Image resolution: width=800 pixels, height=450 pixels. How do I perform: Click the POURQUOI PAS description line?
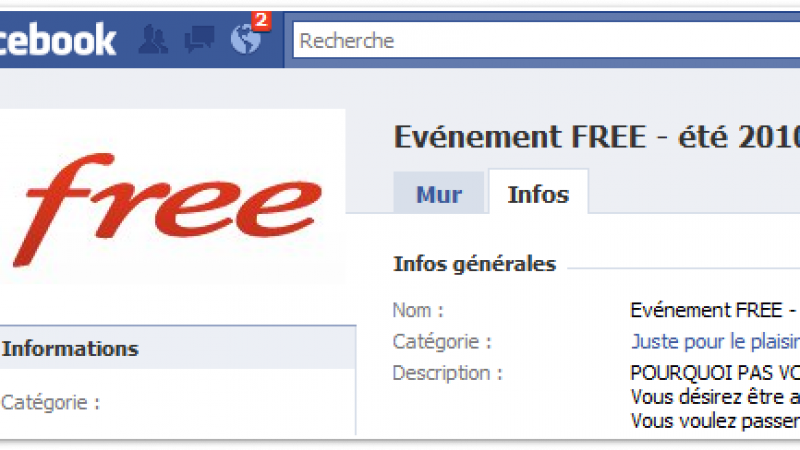(x=715, y=372)
